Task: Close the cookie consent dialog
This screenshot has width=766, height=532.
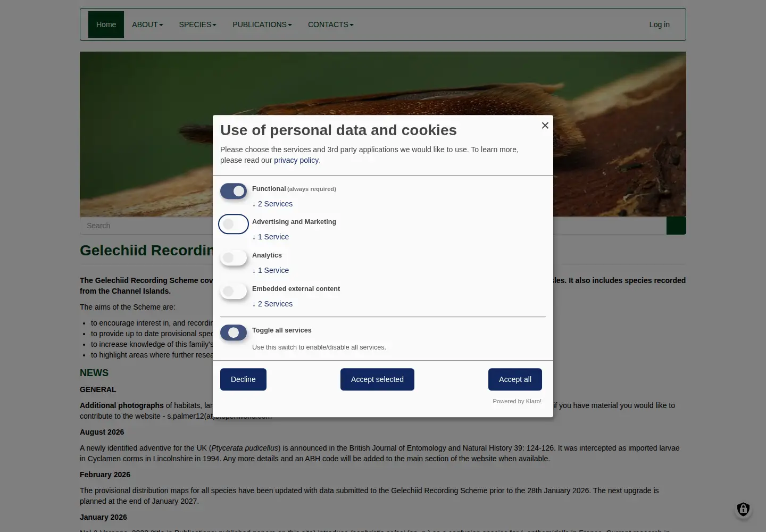Action: coord(545,126)
